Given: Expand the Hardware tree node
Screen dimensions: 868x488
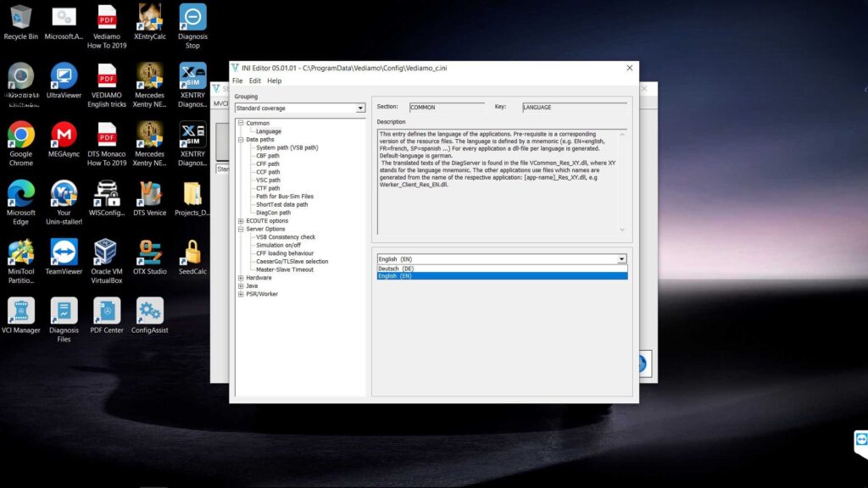Looking at the screenshot, I should pyautogui.click(x=241, y=278).
